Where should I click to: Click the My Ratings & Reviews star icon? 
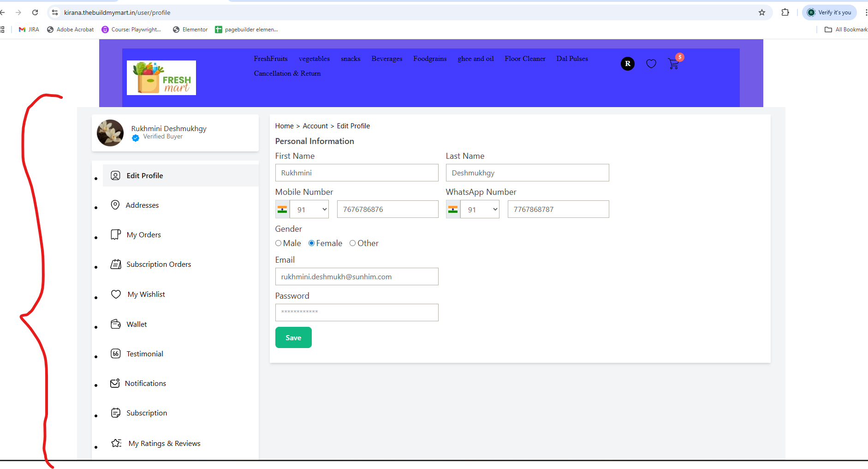(x=117, y=443)
